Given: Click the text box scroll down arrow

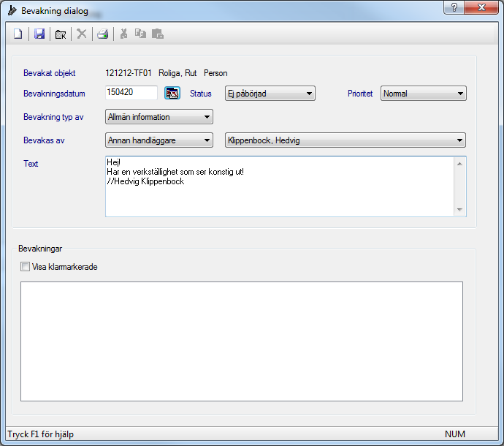Looking at the screenshot, I should pyautogui.click(x=459, y=210).
